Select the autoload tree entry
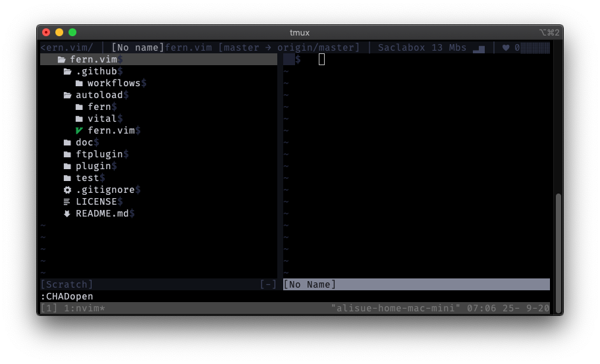The width and height of the screenshot is (600, 364). pos(99,95)
